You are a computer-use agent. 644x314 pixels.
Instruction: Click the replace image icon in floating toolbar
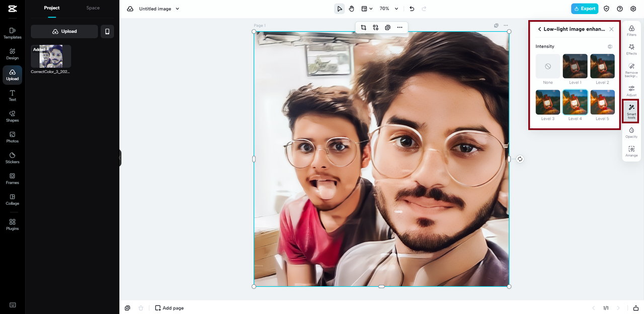click(x=375, y=28)
